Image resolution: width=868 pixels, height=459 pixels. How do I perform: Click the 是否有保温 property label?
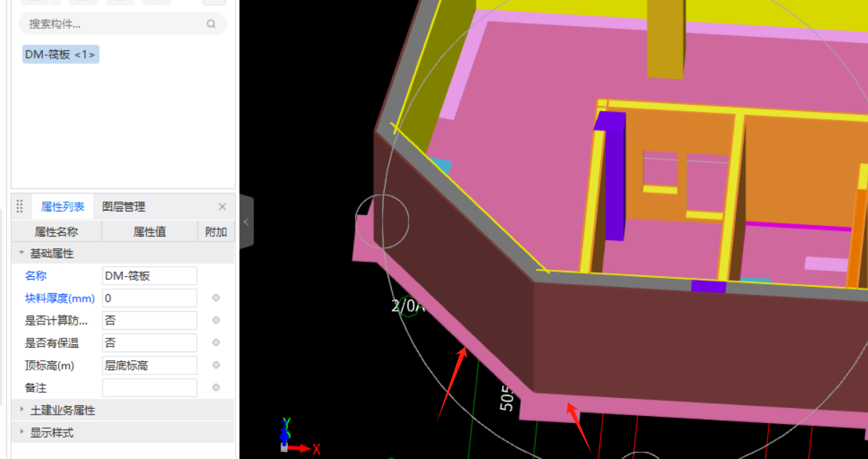[52, 344]
